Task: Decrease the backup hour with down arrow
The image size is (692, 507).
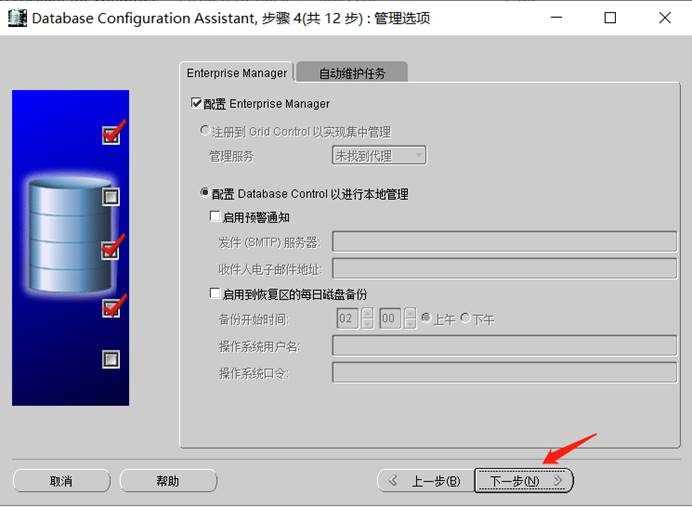Action: 367,323
